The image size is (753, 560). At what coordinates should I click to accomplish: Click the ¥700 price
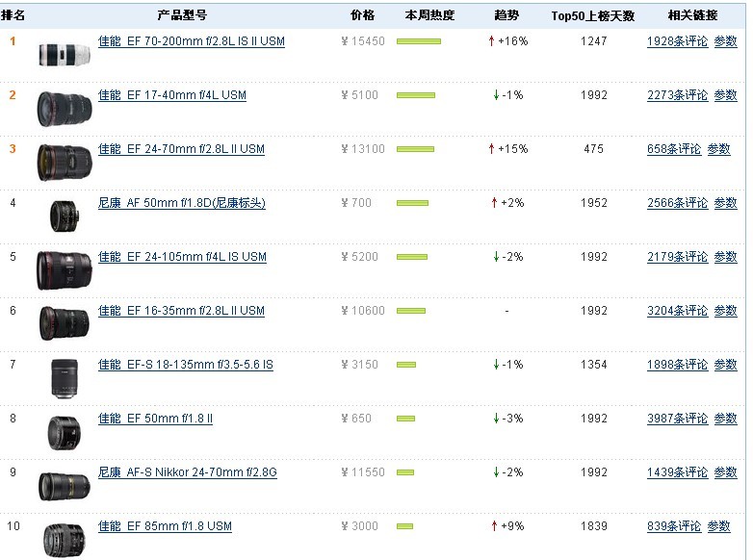click(356, 203)
